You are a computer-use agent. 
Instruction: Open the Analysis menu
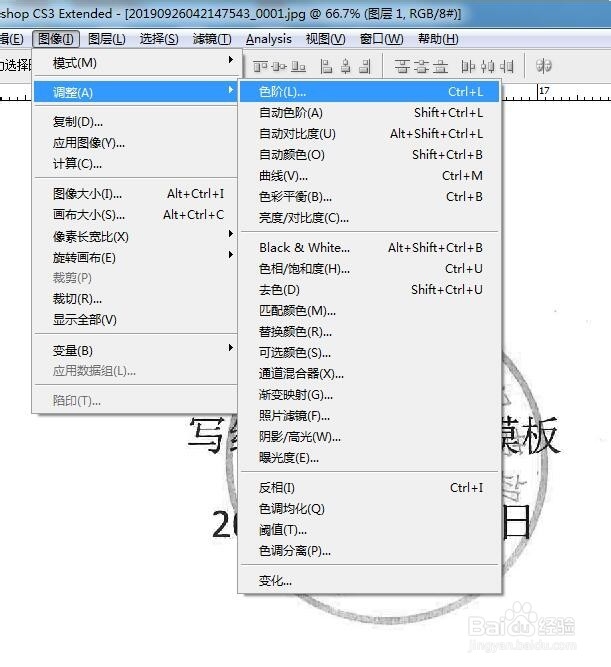tap(268, 39)
